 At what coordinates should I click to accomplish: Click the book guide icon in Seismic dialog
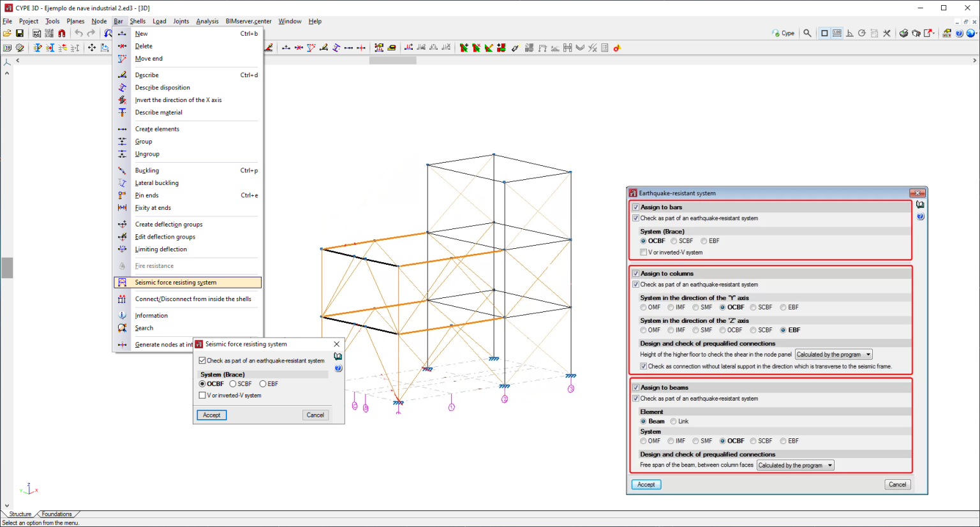(x=338, y=356)
